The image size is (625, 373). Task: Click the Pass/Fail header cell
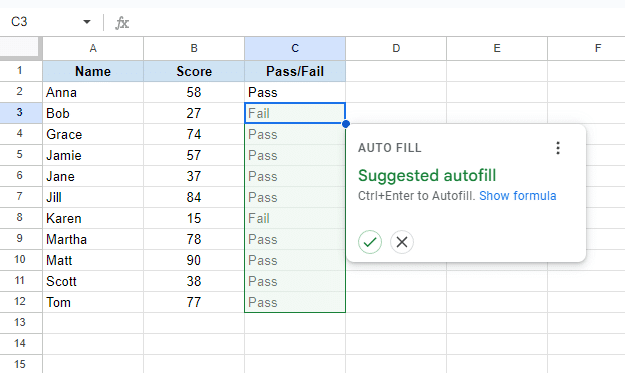coord(295,71)
